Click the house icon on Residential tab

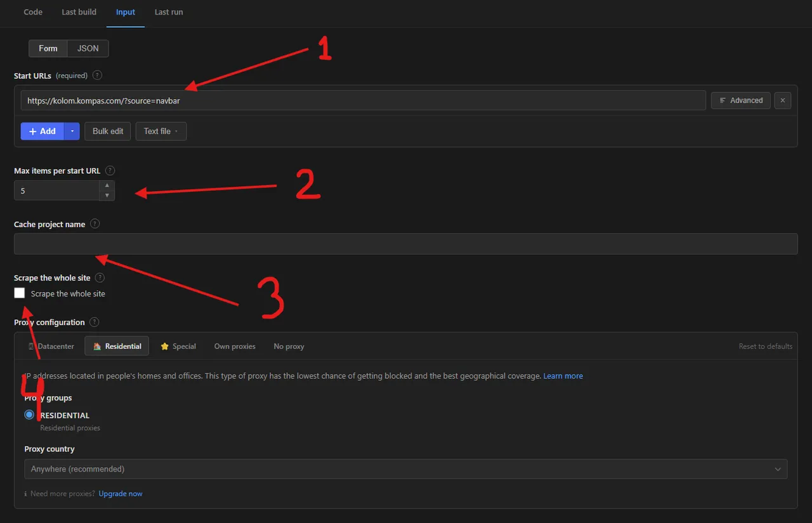coord(97,346)
